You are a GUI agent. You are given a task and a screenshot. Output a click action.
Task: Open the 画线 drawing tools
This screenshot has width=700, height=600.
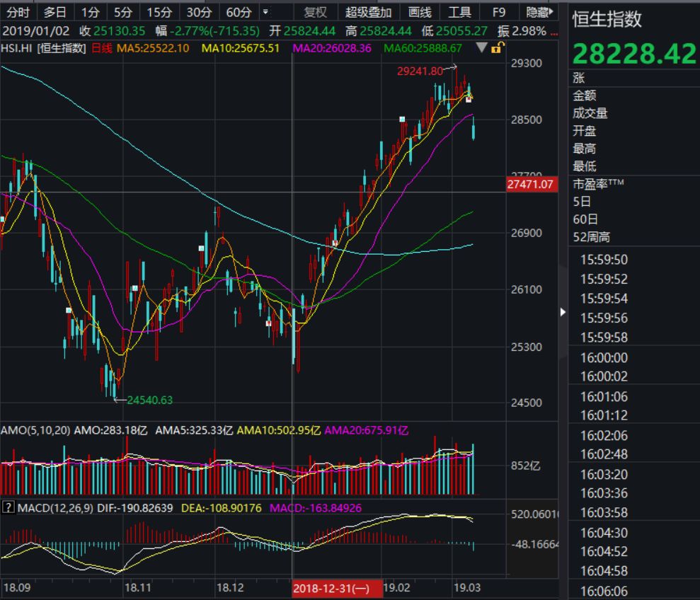420,13
